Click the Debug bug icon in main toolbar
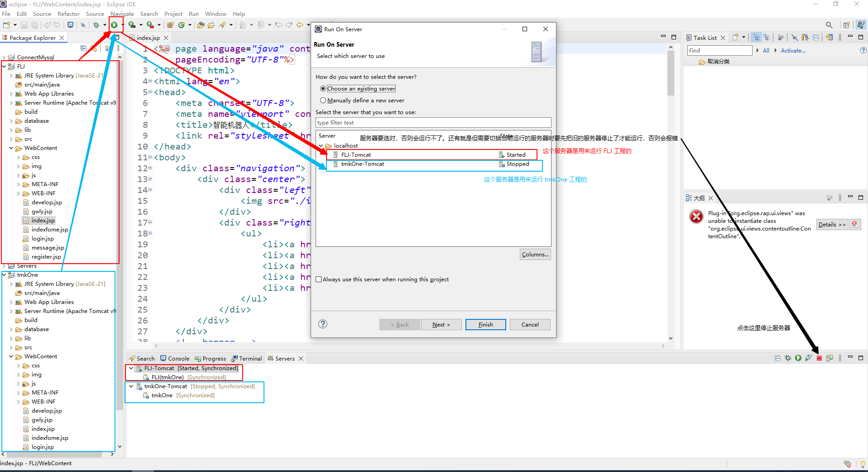 96,25
